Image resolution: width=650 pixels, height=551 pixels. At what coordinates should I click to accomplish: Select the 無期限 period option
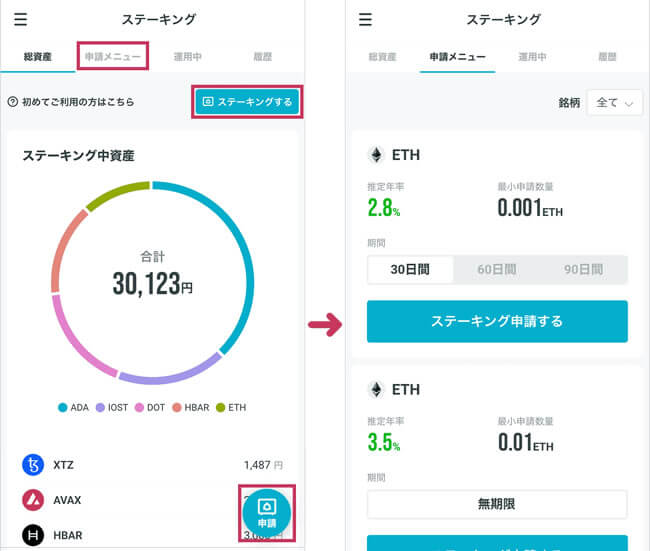497,504
